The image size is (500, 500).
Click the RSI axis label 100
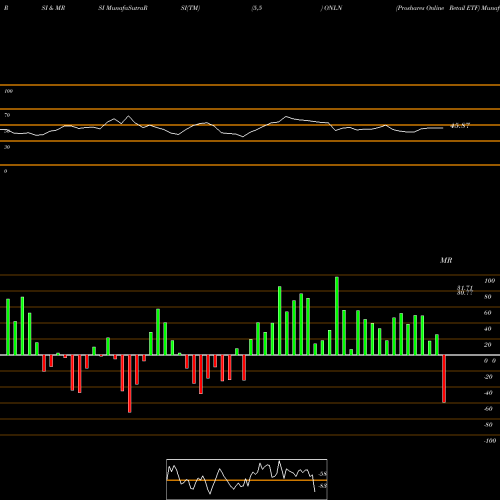(9, 91)
